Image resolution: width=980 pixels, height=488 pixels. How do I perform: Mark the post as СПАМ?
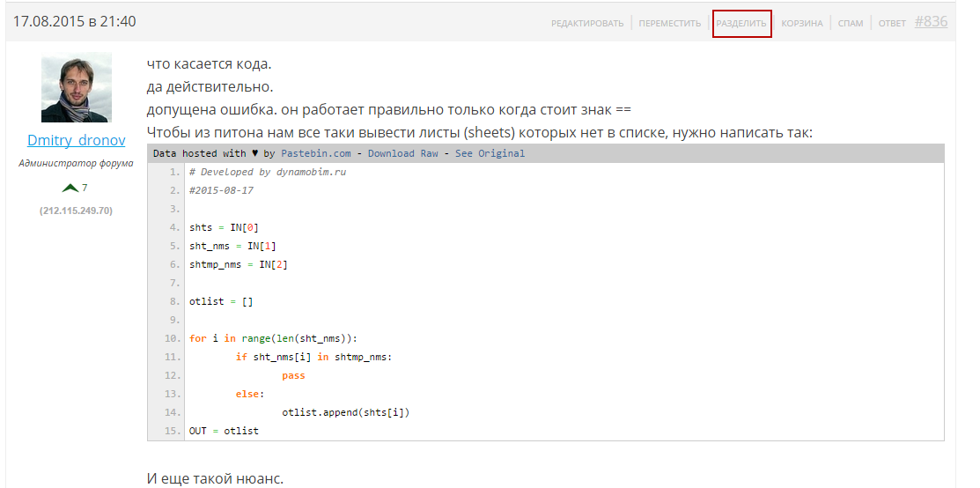coord(850,24)
